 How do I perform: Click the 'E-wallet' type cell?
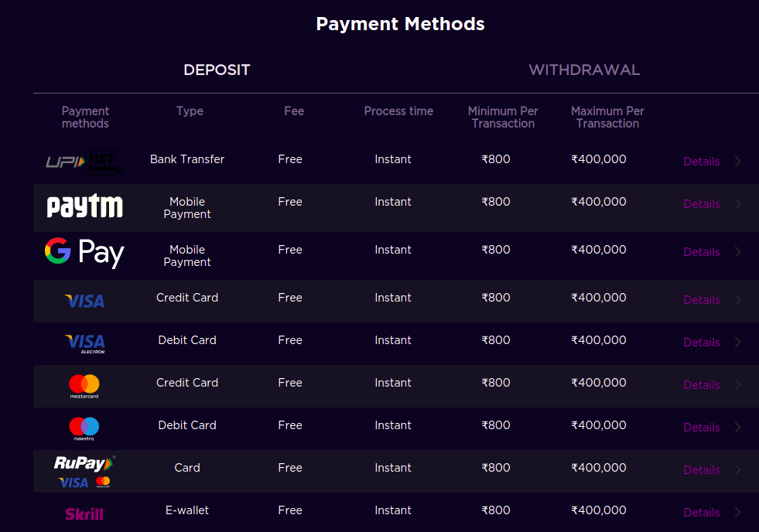[187, 510]
